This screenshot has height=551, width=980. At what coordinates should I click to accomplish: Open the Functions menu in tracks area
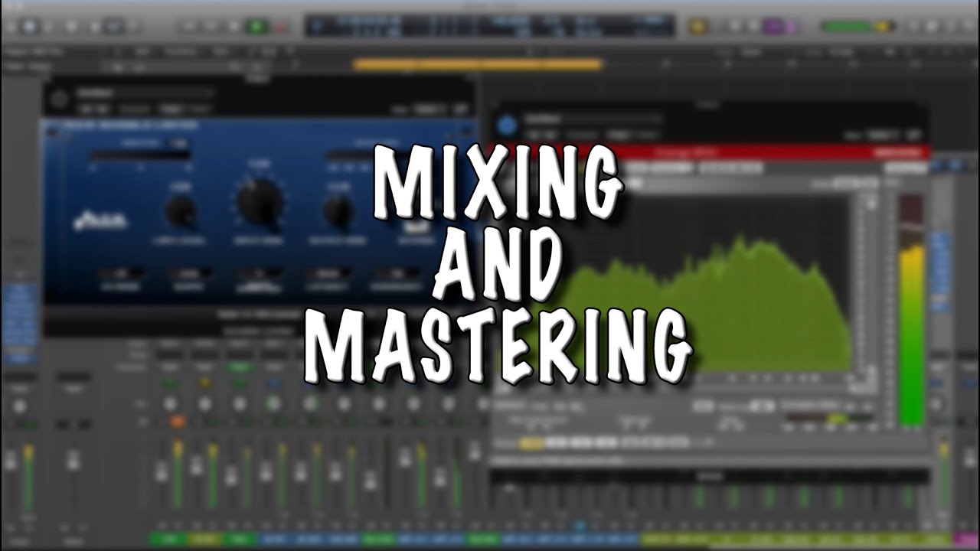(179, 51)
